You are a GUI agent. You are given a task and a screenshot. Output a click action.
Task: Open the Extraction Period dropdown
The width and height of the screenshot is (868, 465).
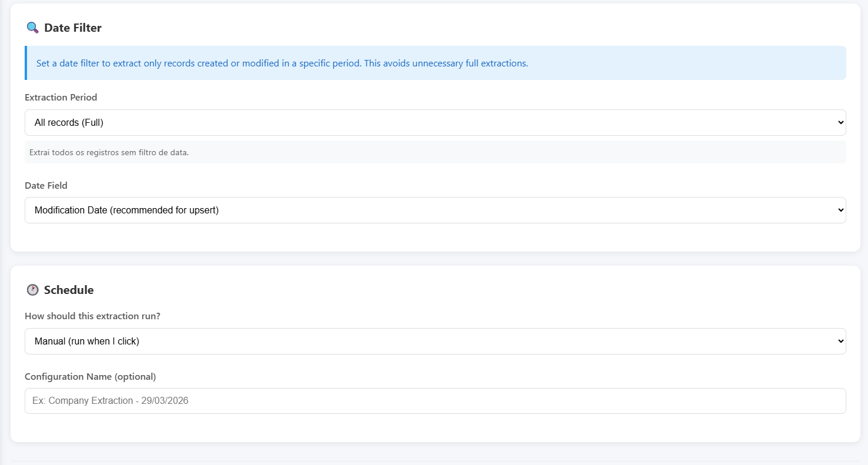435,122
